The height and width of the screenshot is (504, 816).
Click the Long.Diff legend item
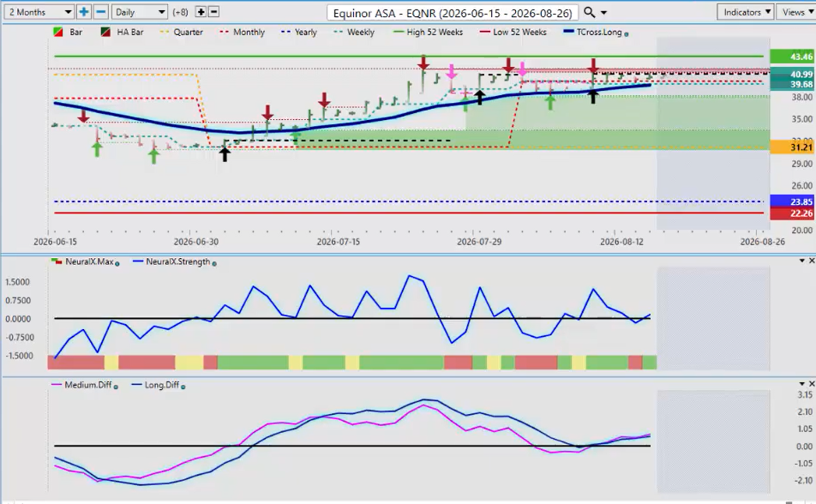click(x=156, y=385)
